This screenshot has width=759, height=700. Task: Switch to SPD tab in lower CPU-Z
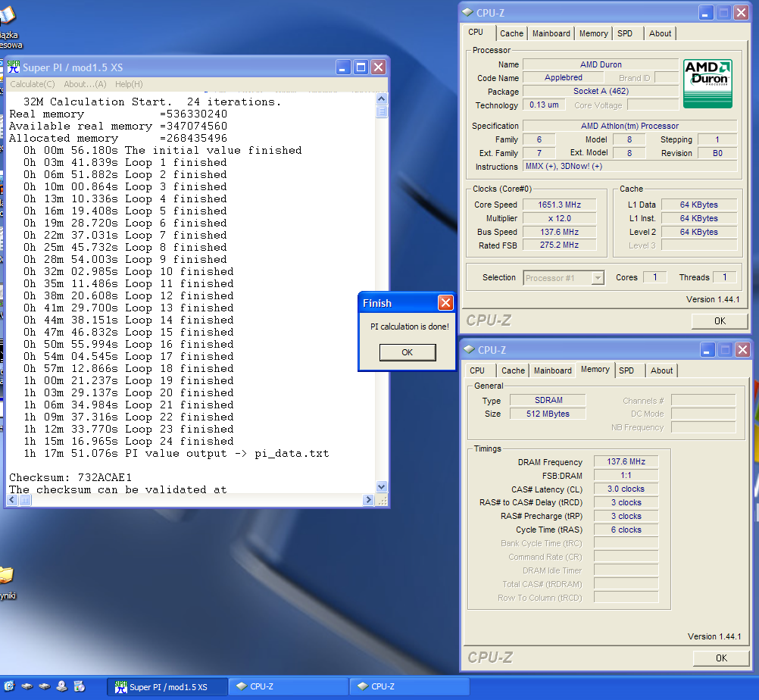point(626,370)
